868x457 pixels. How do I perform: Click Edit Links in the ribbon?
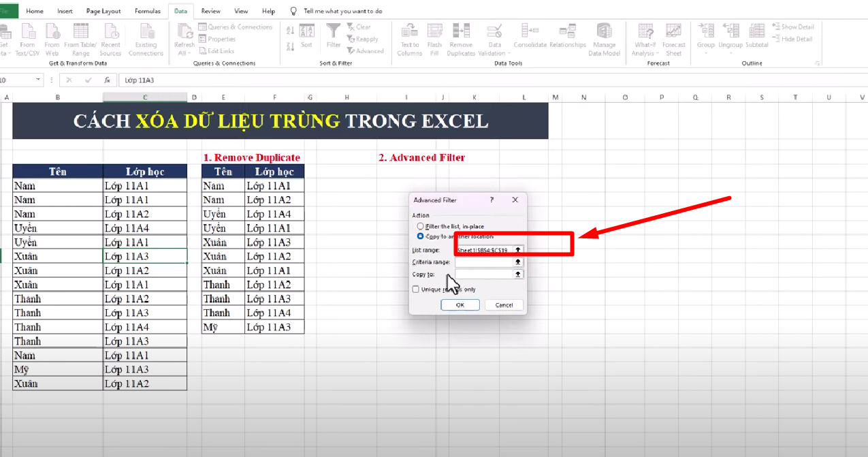coord(216,51)
